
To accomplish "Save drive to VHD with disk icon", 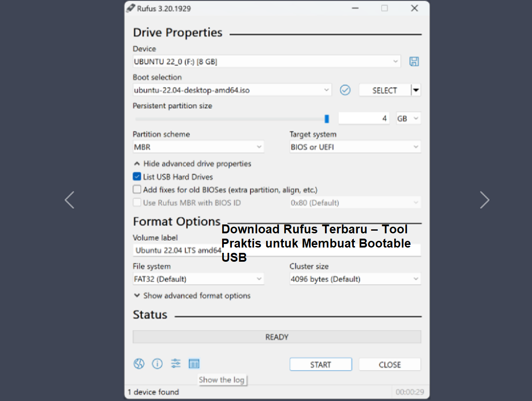I will pos(414,61).
